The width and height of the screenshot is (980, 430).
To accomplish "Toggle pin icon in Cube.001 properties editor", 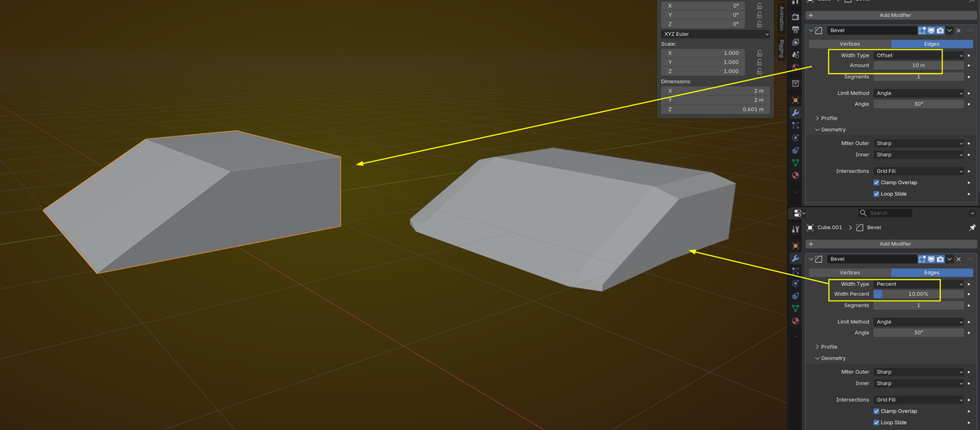I will tap(972, 228).
